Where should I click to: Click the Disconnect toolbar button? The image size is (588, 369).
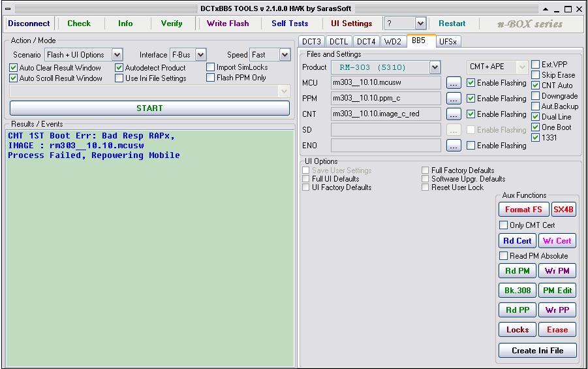point(29,24)
